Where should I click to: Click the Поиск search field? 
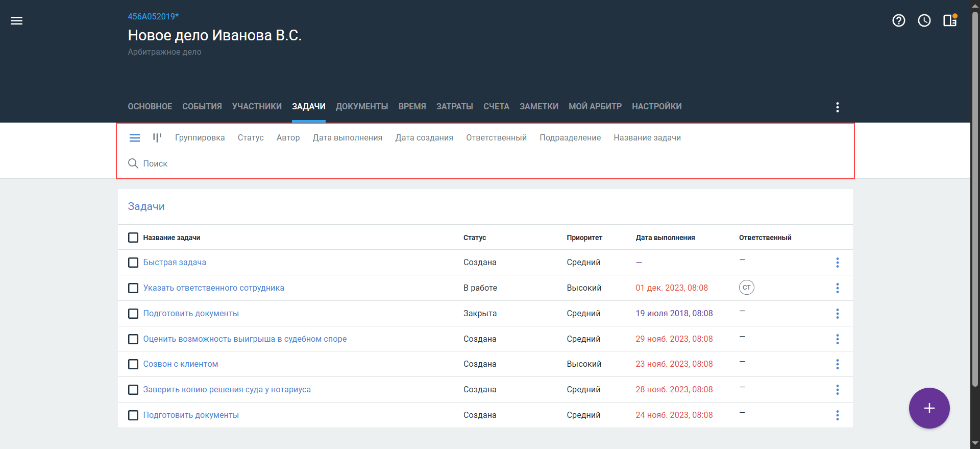155,164
